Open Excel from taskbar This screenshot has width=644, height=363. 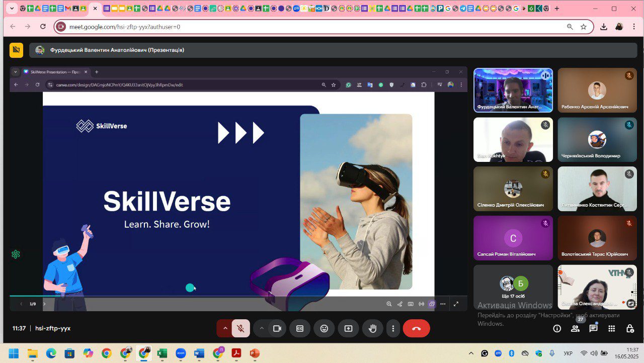(162, 353)
